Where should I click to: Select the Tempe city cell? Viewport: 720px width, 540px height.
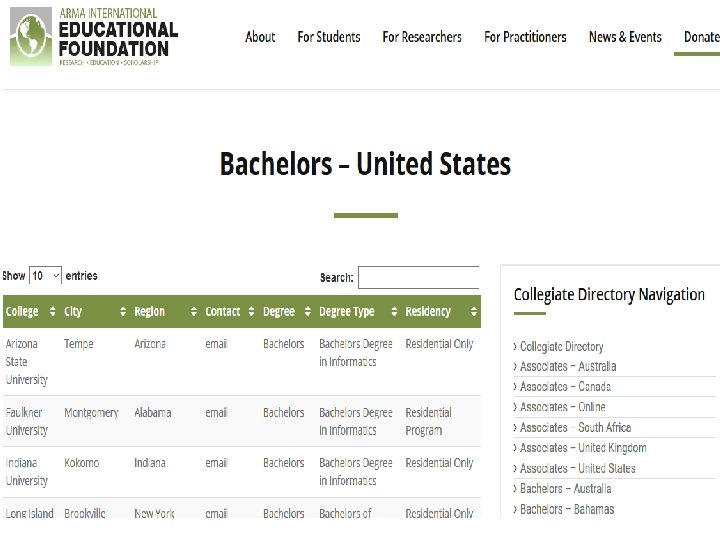(x=79, y=344)
